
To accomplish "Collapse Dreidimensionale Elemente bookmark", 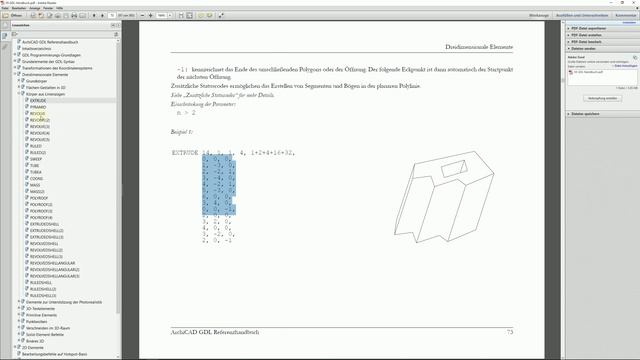I will coord(15,74).
